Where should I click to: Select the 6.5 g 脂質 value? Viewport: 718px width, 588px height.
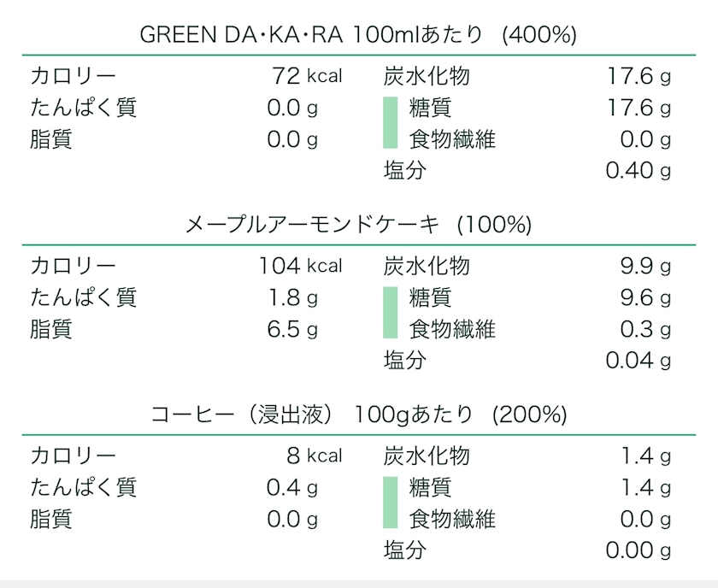[x=292, y=329]
